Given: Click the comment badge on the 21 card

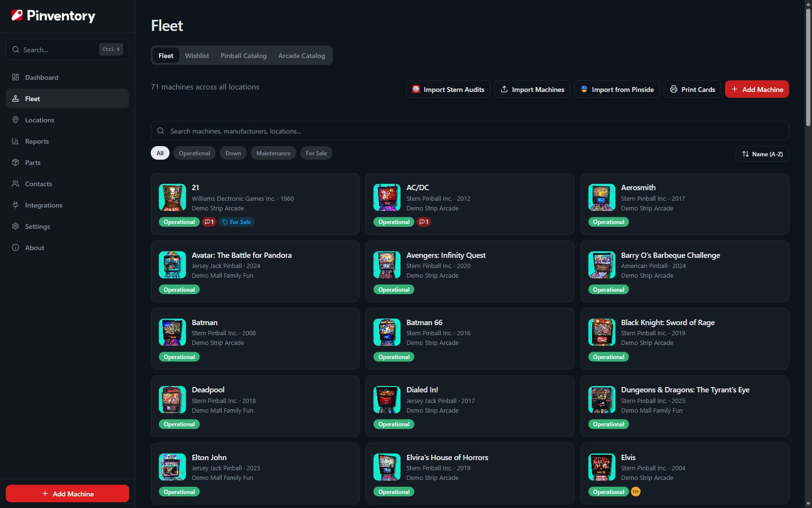Looking at the screenshot, I should click(209, 222).
